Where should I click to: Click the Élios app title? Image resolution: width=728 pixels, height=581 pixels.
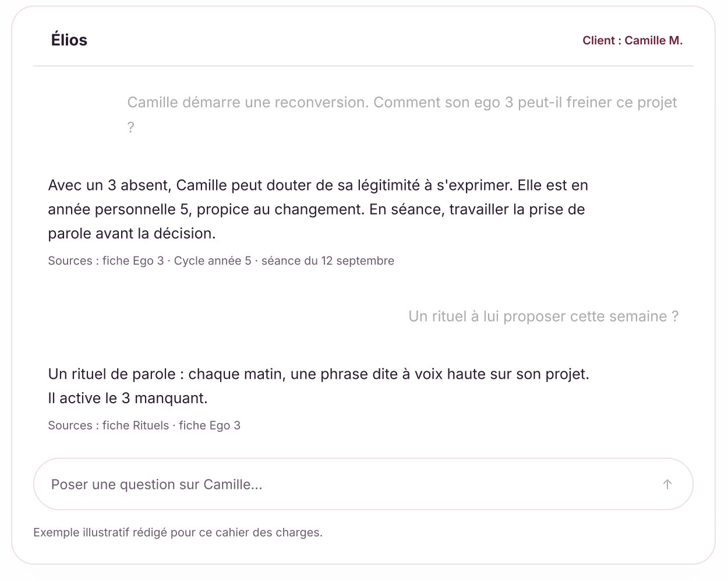point(69,40)
